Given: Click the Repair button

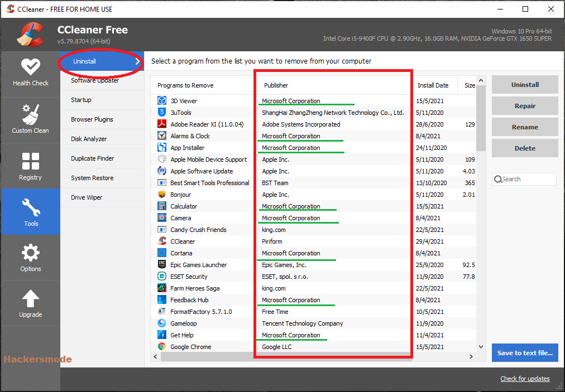Looking at the screenshot, I should 525,106.
